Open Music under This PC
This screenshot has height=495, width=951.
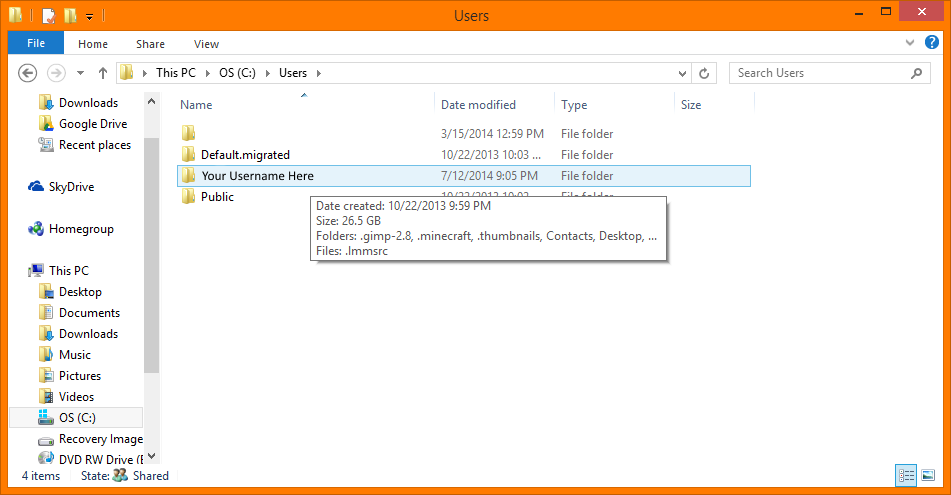point(75,355)
